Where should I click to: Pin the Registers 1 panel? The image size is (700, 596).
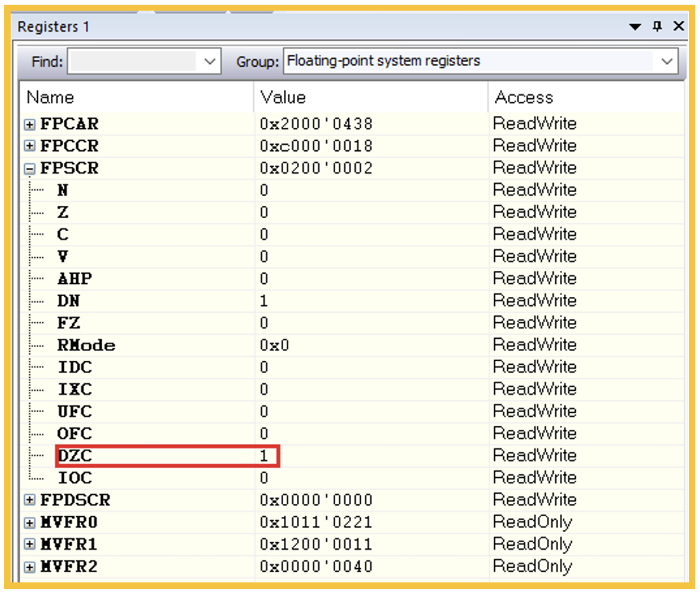tap(657, 27)
